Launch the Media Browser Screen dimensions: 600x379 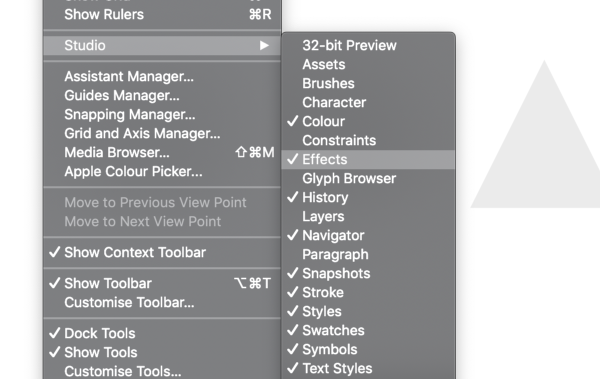pyautogui.click(x=162, y=152)
